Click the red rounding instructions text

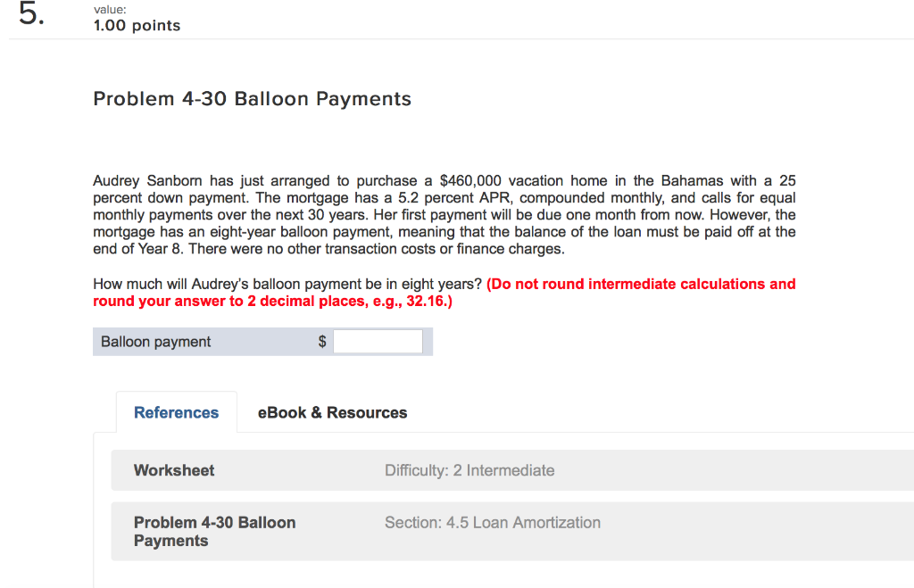click(444, 293)
